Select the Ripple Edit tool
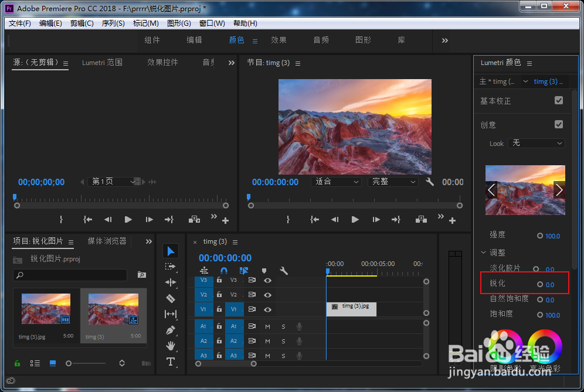Image resolution: width=584 pixels, height=392 pixels. 170,282
